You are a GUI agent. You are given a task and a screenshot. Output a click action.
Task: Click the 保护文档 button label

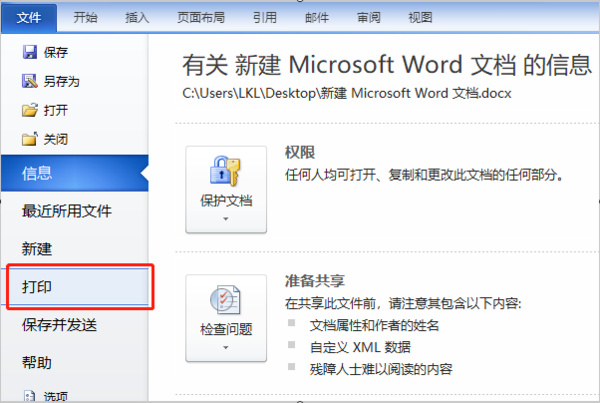pyautogui.click(x=226, y=200)
